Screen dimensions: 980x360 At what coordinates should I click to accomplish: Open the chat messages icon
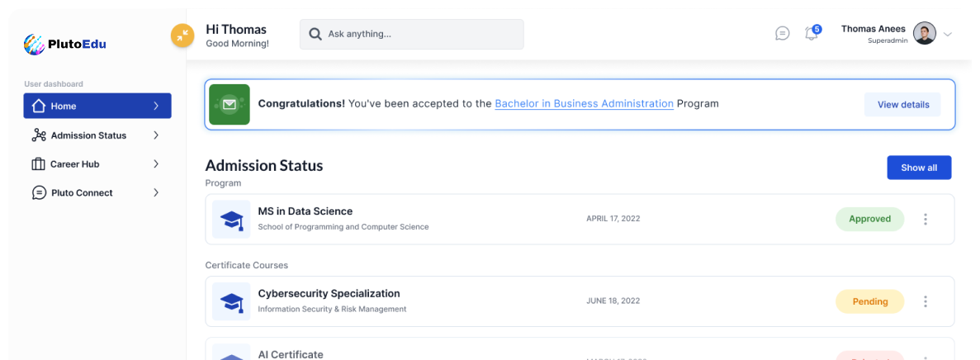tap(782, 34)
